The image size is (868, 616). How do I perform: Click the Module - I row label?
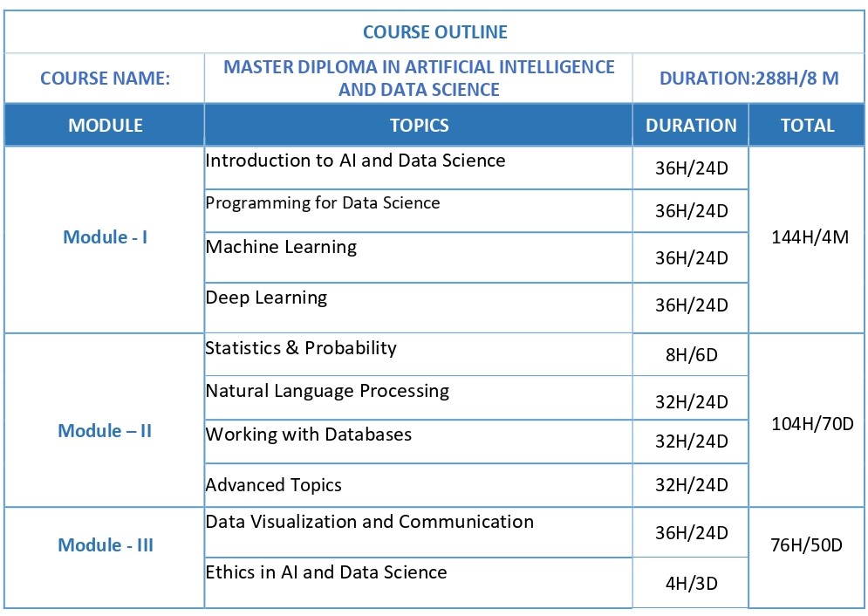(105, 237)
